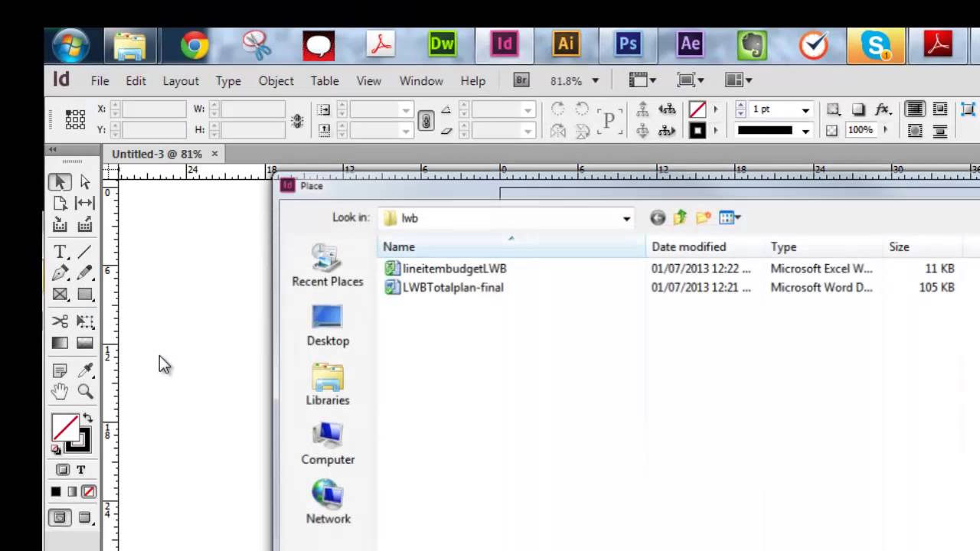Expand the opacity 100% slider arrow
Image resolution: width=980 pixels, height=551 pixels.
[886, 130]
